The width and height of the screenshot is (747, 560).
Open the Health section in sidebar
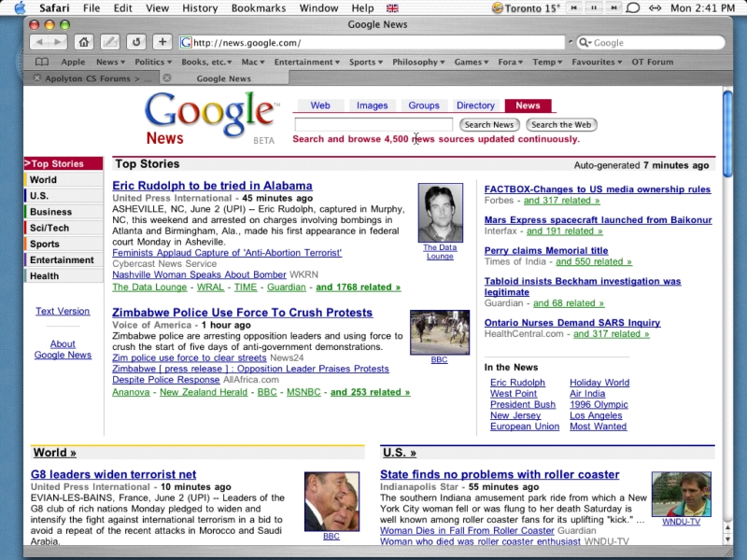[x=63, y=275]
